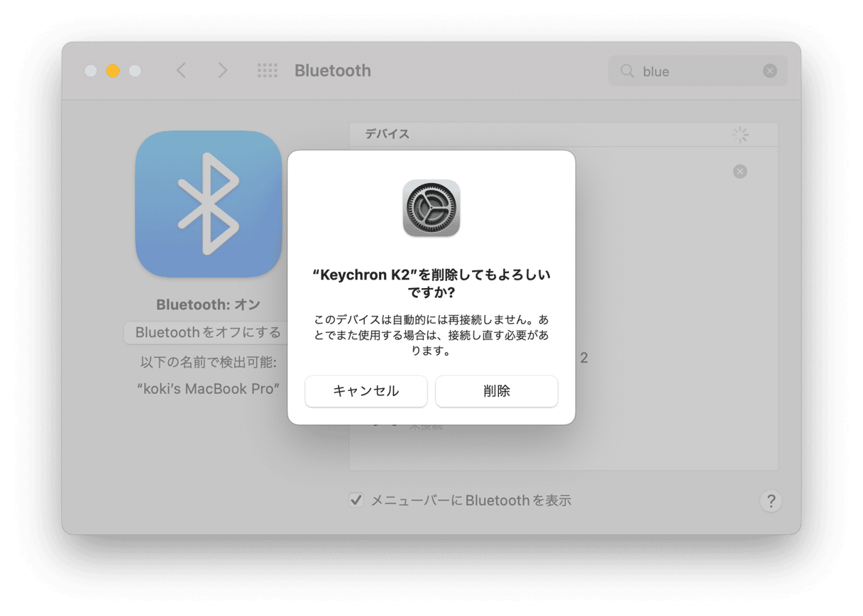Viewport: 863px width, 616px height.
Task: Click the キャンセル button in the dialog
Action: (365, 391)
